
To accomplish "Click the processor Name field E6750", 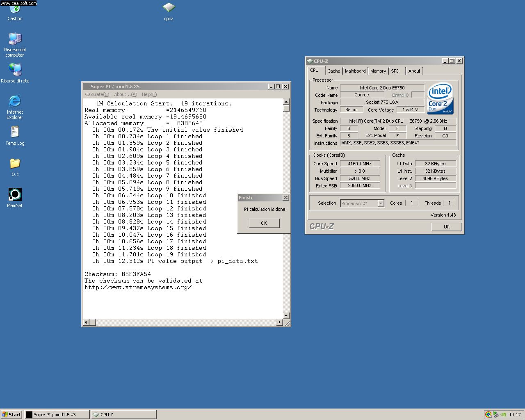I will [x=382, y=88].
